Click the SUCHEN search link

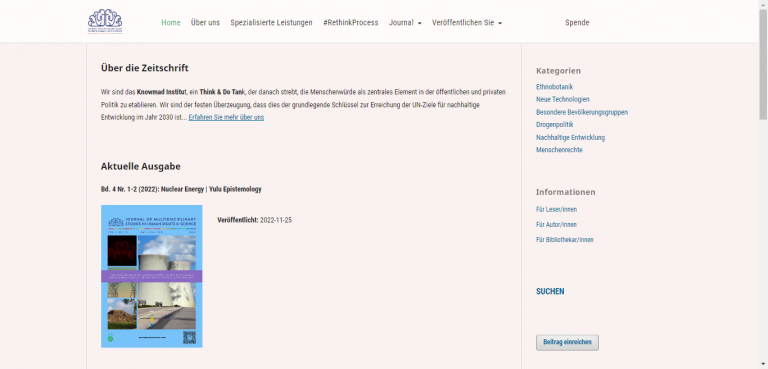[x=550, y=292]
